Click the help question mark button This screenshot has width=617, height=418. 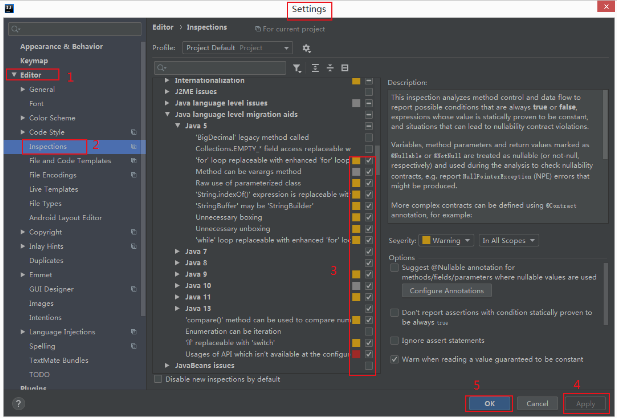[18, 403]
